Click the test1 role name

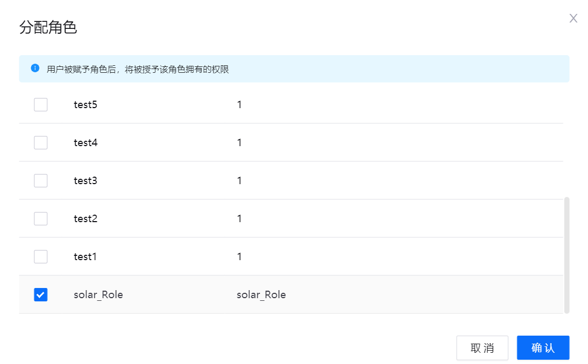click(x=85, y=256)
